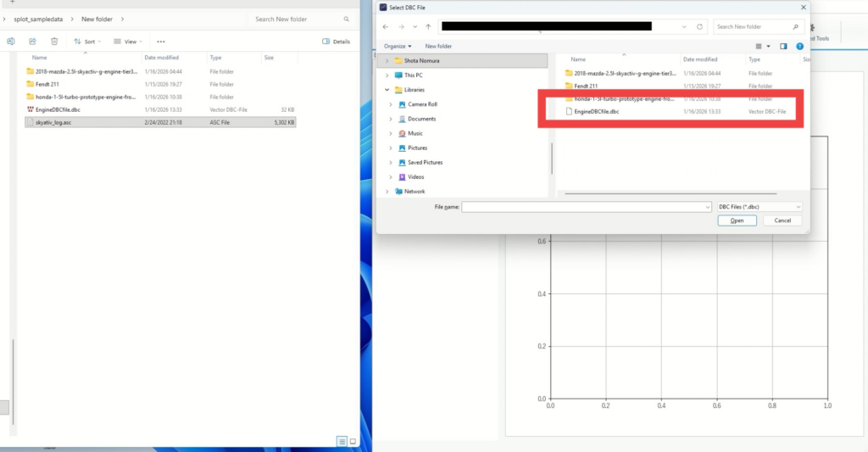
Task: Click the Up one level arrow in dialog
Action: (428, 26)
